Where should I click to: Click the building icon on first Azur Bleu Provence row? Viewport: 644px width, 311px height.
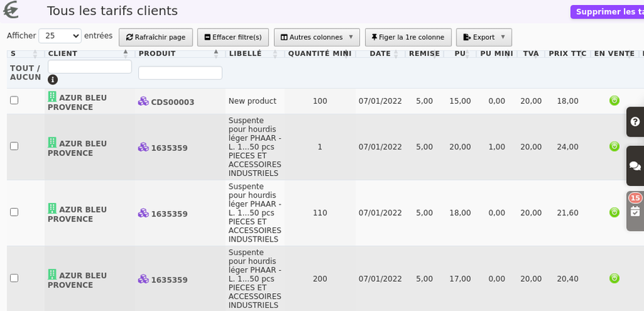tap(52, 97)
